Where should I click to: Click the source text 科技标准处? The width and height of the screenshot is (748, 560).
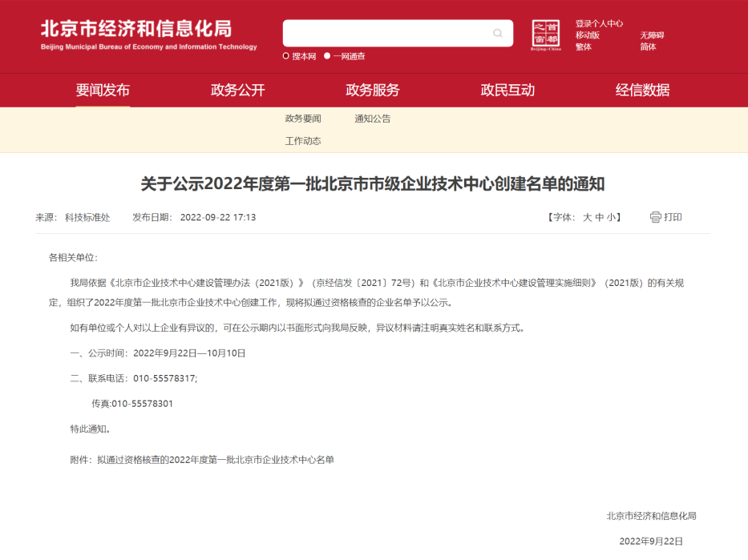click(87, 217)
